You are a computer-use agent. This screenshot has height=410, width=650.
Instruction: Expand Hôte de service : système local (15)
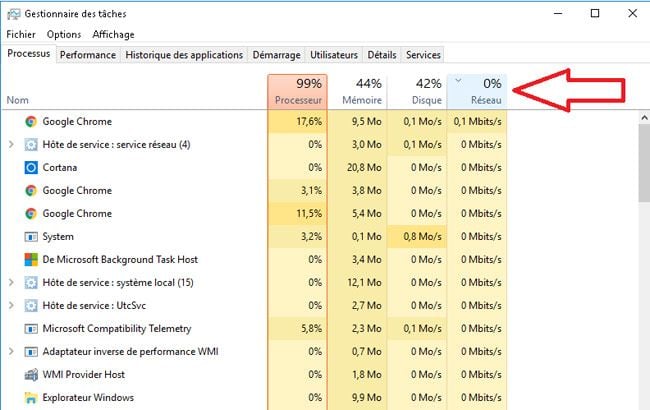pyautogui.click(x=11, y=283)
